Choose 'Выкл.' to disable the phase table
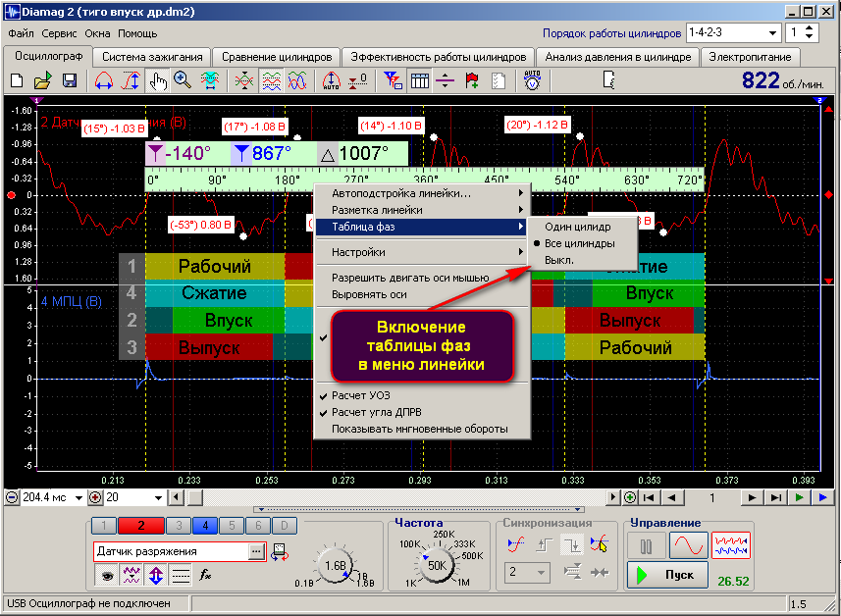841x616 pixels. click(580, 260)
